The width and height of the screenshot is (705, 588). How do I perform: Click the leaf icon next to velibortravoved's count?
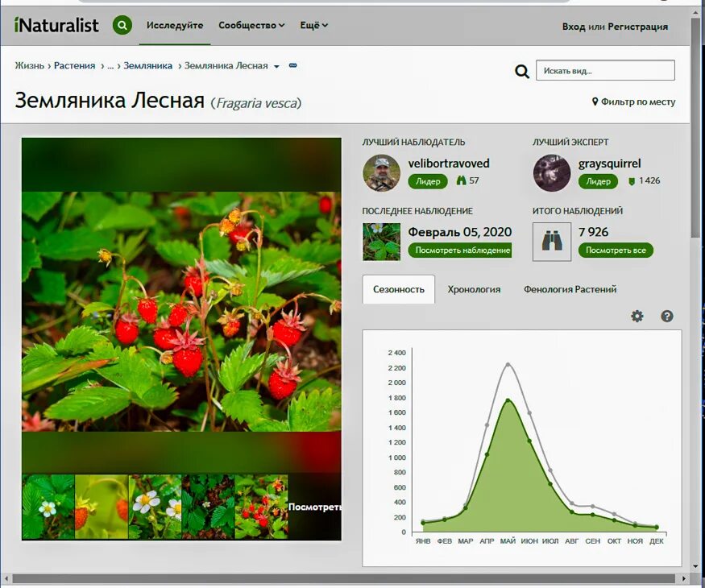tap(459, 181)
